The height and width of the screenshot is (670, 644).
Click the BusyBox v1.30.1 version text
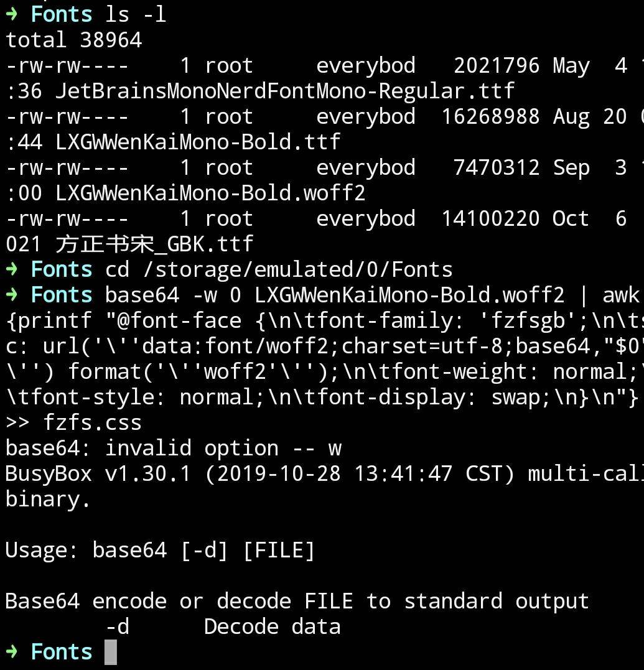98,473
